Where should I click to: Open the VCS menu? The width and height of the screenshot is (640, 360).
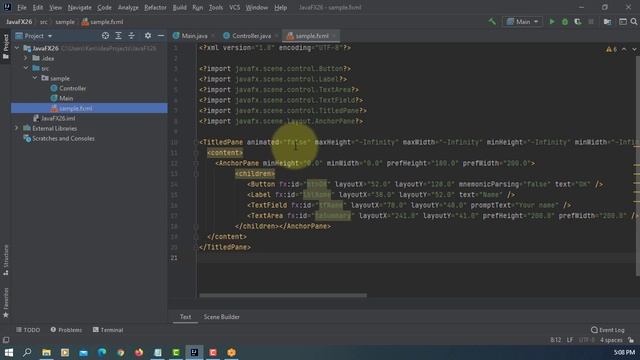(234, 7)
